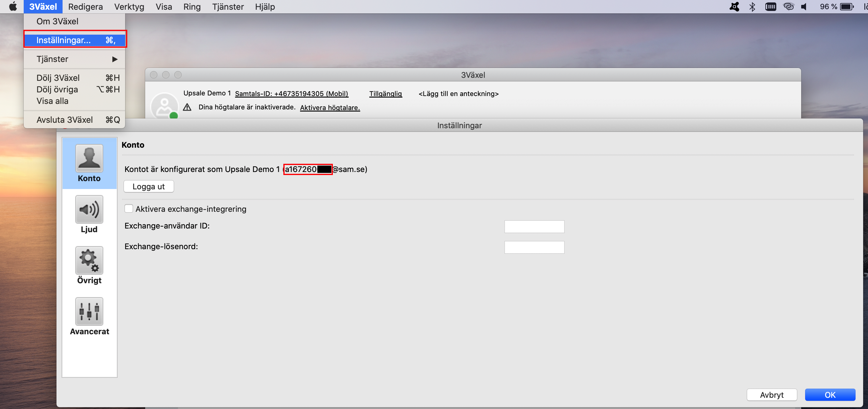
Task: Open the Verktyg menu
Action: [x=129, y=6]
